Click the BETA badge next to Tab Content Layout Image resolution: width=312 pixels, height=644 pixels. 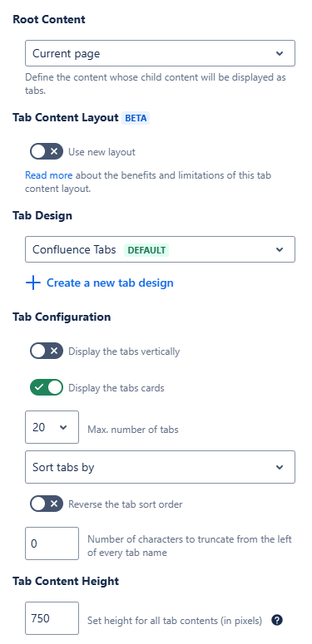[136, 118]
